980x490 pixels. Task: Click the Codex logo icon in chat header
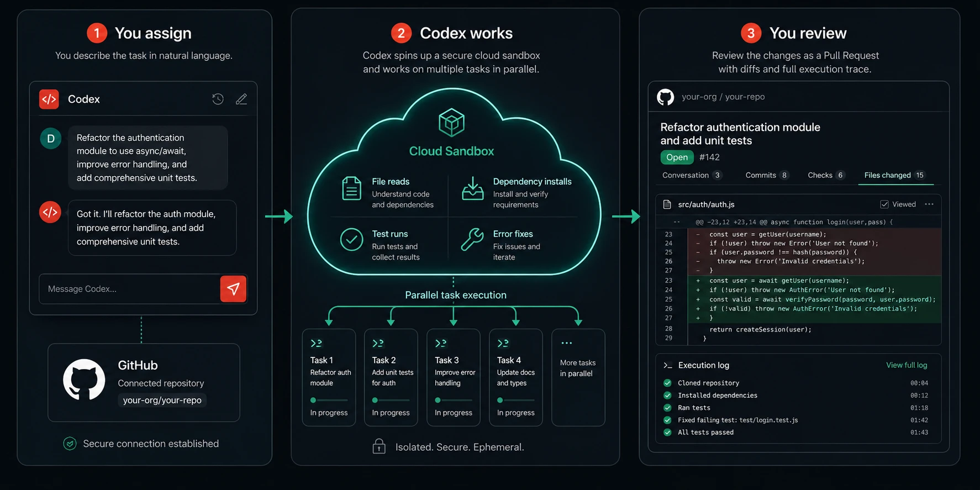49,99
